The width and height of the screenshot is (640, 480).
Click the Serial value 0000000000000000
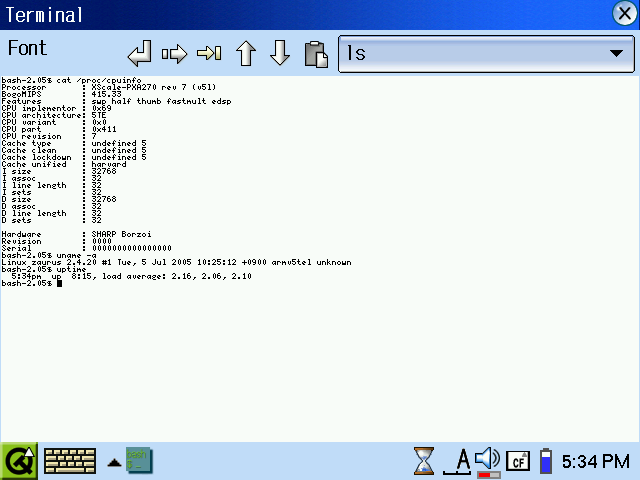(131, 248)
